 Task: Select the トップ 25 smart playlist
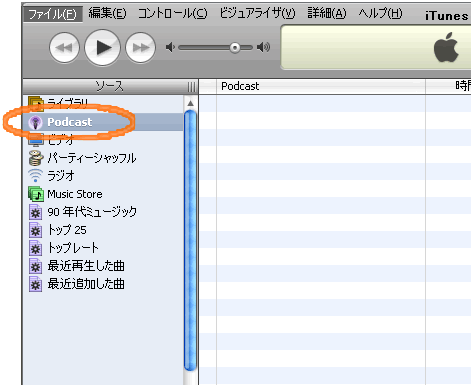(103, 230)
